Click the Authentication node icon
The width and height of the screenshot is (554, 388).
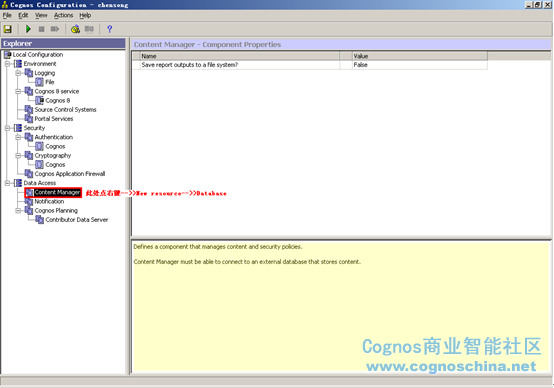pyautogui.click(x=29, y=137)
